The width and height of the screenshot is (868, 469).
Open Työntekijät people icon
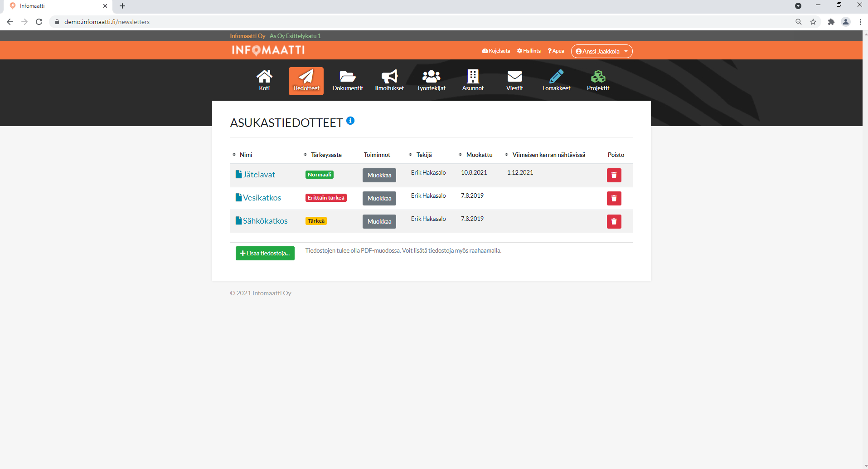431,81
